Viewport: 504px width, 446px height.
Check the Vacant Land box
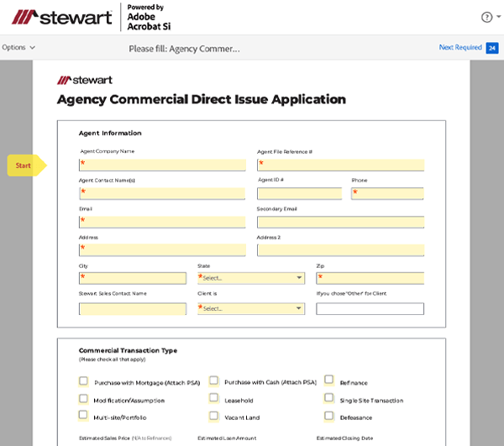213,416
